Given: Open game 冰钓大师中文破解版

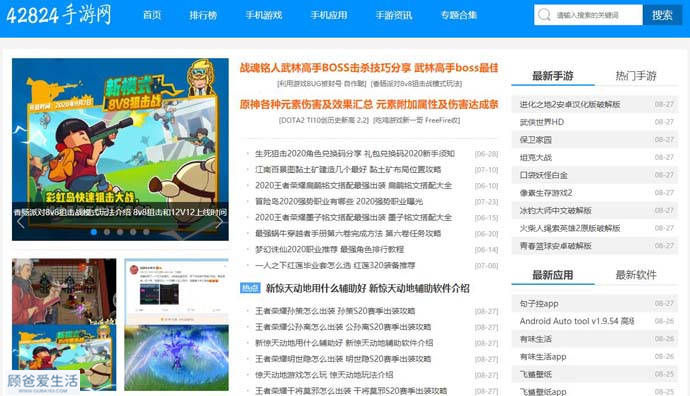Looking at the screenshot, I should (555, 210).
